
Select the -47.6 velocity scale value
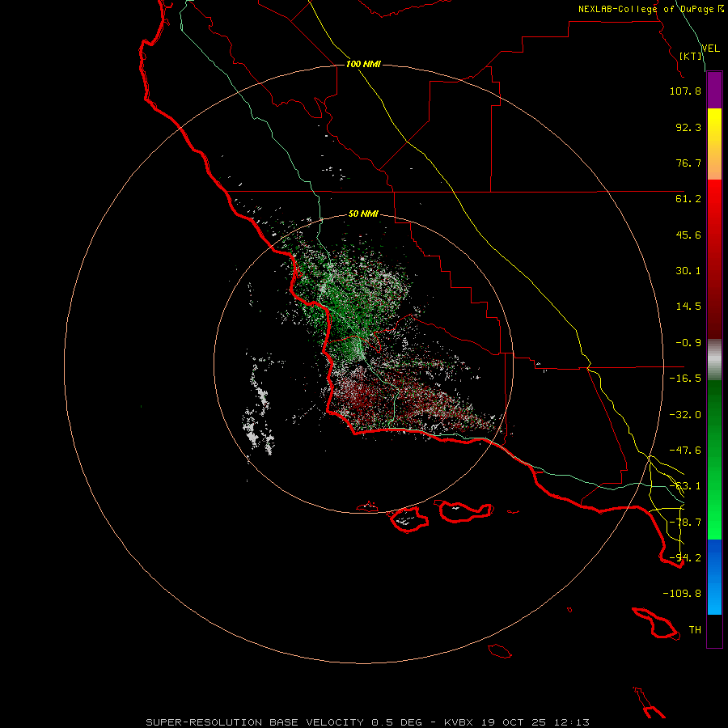click(685, 451)
